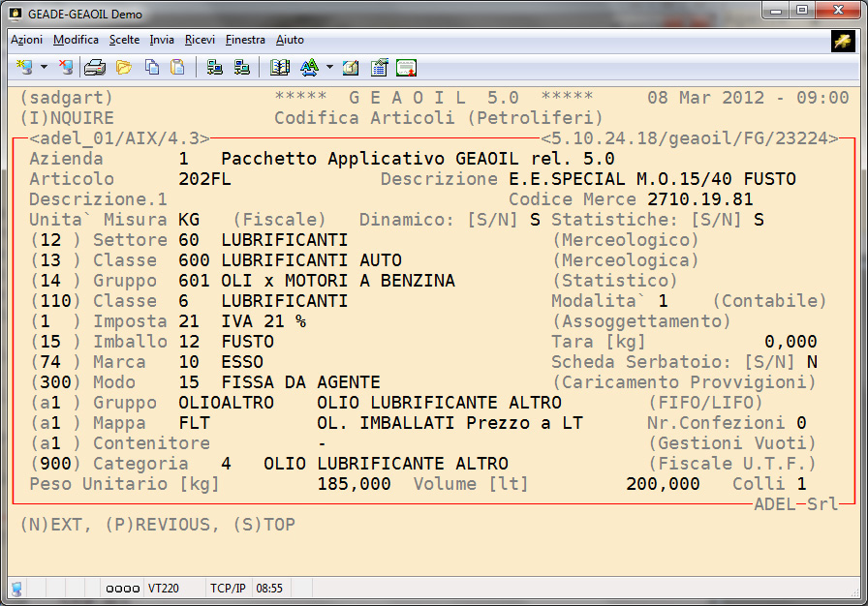Click the new connection icon in toolbar

tap(25, 68)
